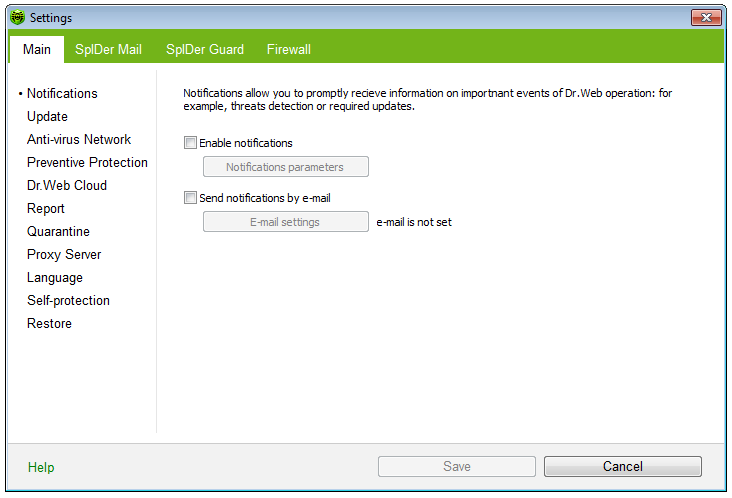The image size is (732, 498).
Task: Select Update in the sidebar
Action: coord(47,116)
